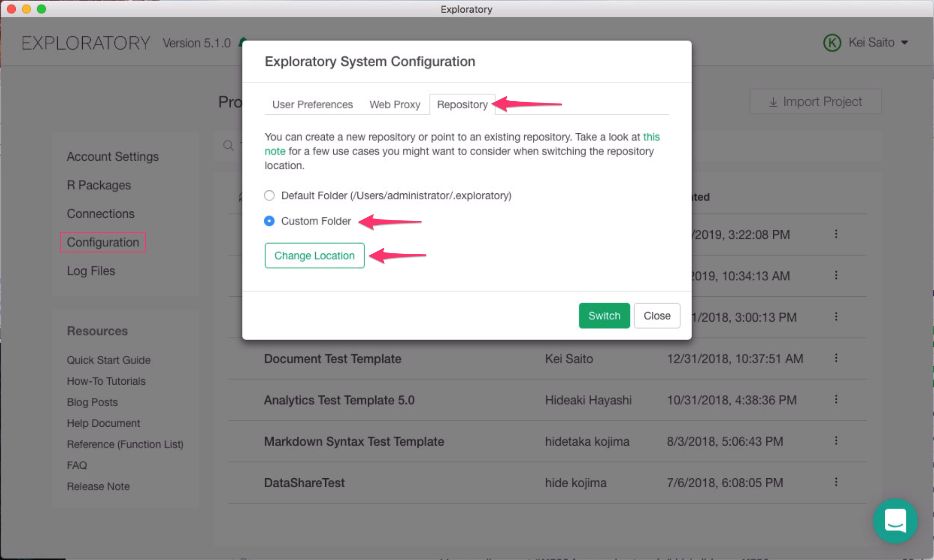Click the Kei Saito user name
The height and width of the screenshot is (560, 934).
pyautogui.click(x=872, y=42)
